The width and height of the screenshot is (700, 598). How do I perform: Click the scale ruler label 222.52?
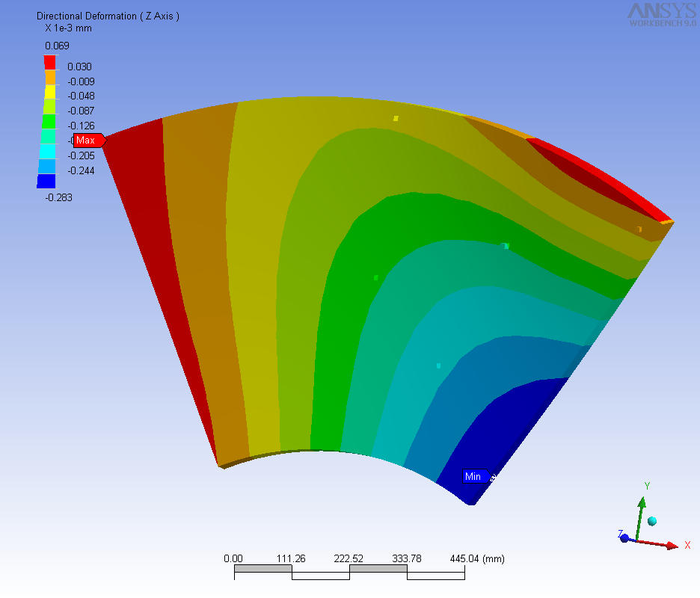(x=349, y=558)
